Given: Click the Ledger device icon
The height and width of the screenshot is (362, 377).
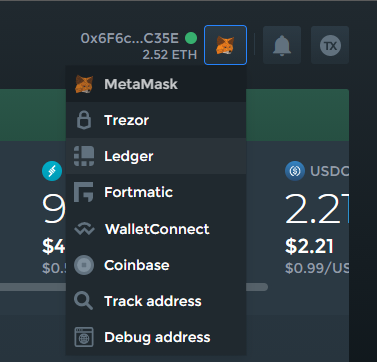Looking at the screenshot, I should (84, 156).
